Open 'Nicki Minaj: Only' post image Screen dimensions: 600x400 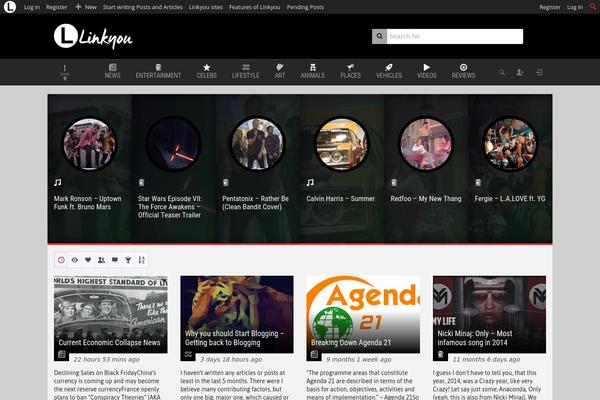coord(489,314)
